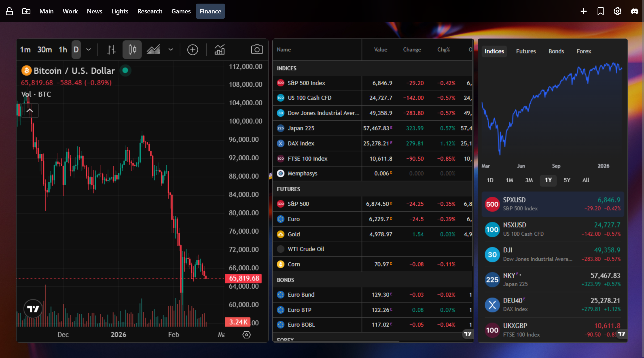
Task: Click the Memphasys logo
Action: [x=280, y=173]
